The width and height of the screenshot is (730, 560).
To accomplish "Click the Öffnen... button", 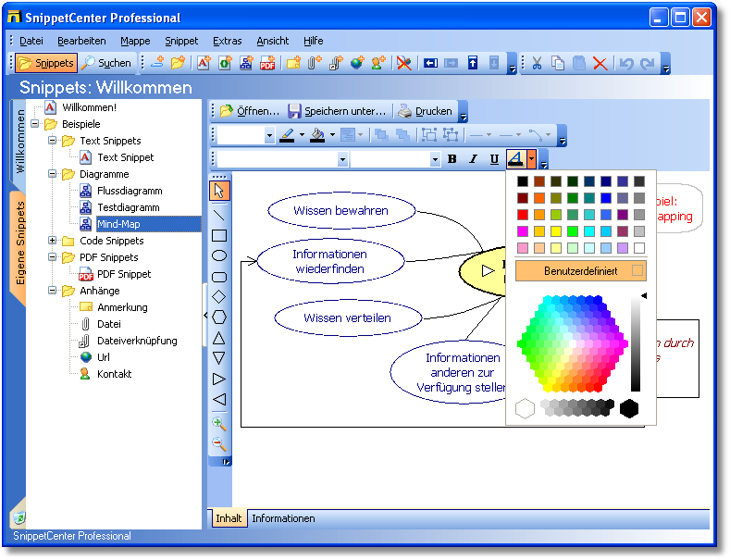I will 251,111.
